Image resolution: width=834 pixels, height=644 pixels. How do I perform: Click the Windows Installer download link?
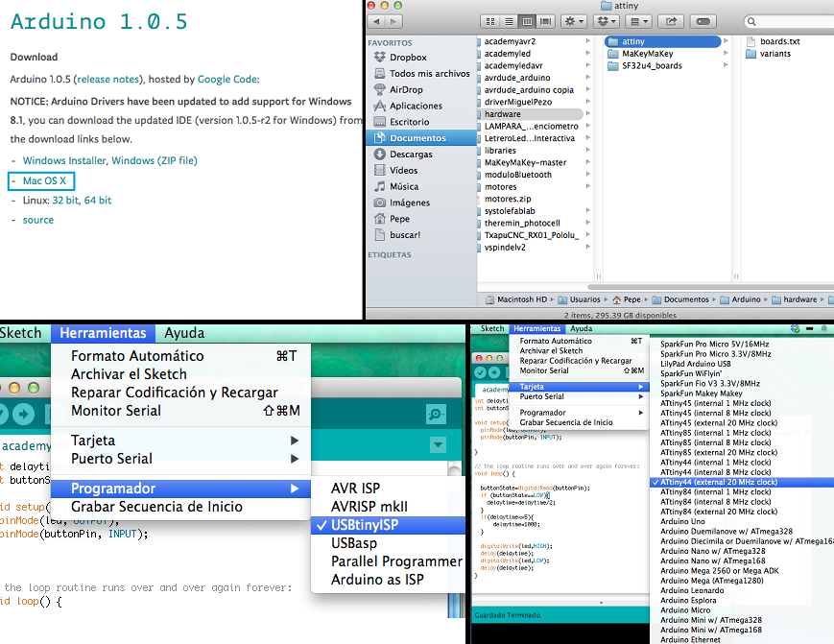click(64, 160)
